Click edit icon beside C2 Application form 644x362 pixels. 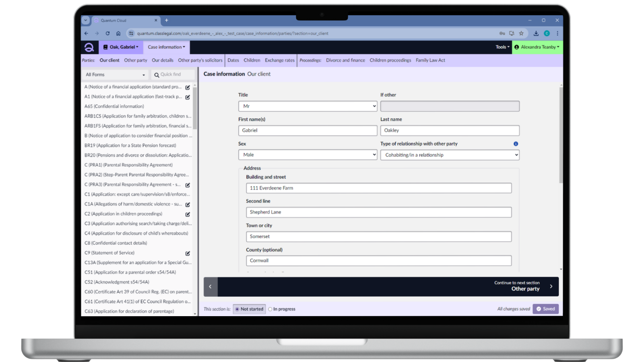coord(188,214)
